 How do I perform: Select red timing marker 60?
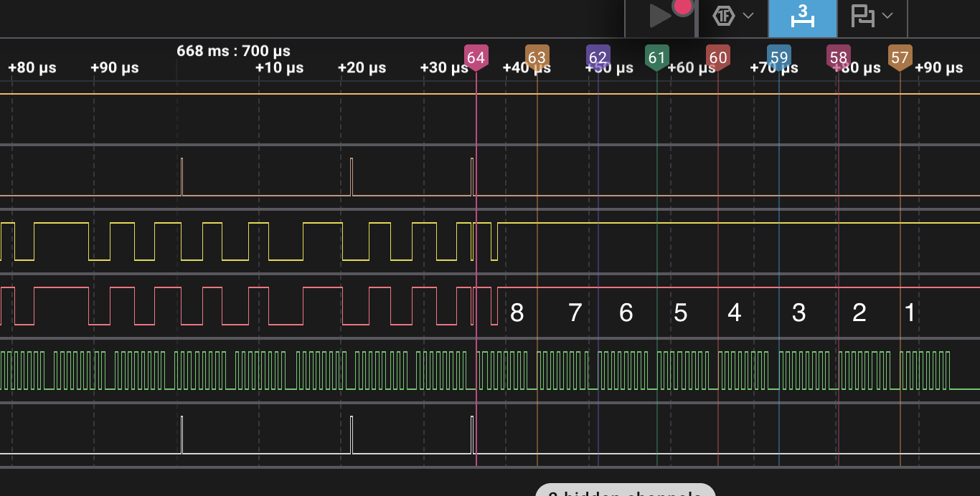pyautogui.click(x=717, y=57)
